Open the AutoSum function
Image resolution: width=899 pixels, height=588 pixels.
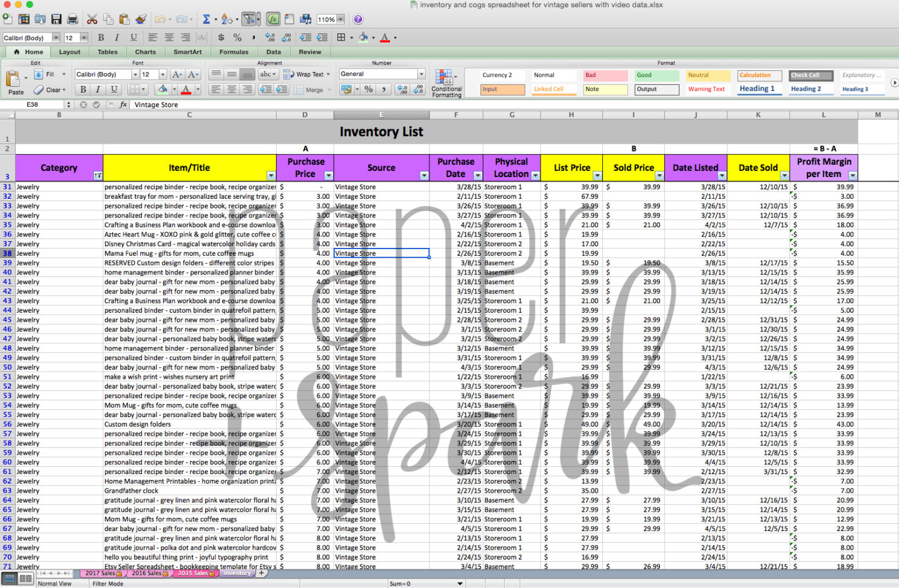click(x=207, y=19)
